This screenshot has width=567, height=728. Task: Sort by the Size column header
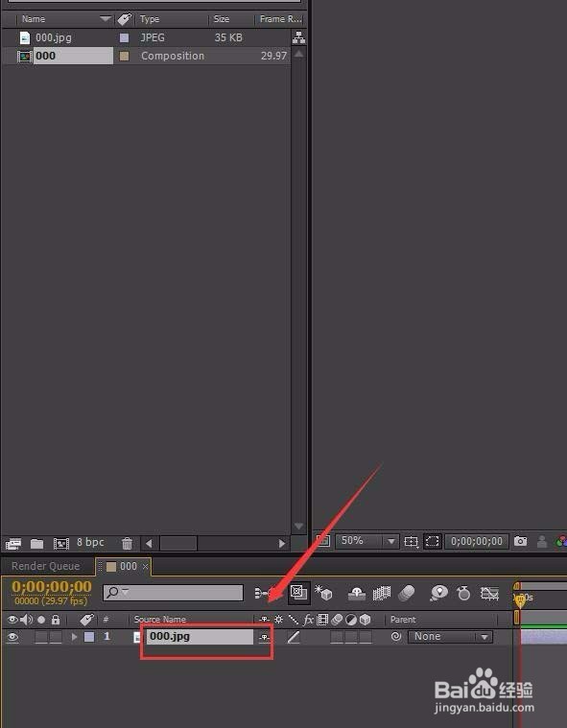point(222,19)
